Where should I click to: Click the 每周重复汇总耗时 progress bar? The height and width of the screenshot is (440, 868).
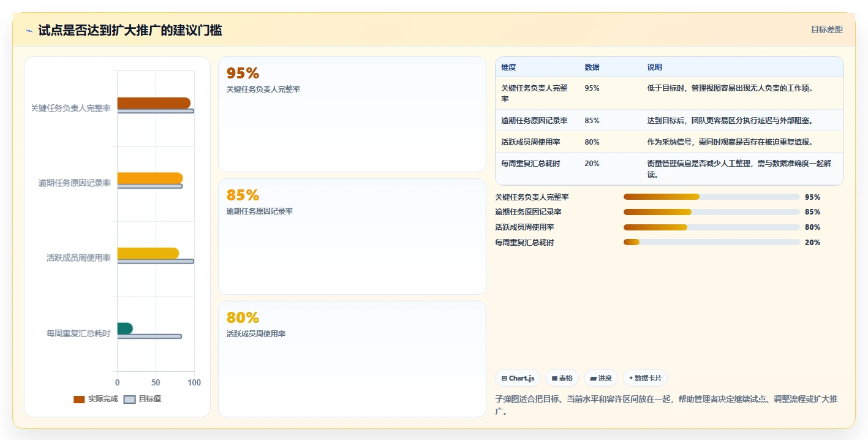[712, 242]
